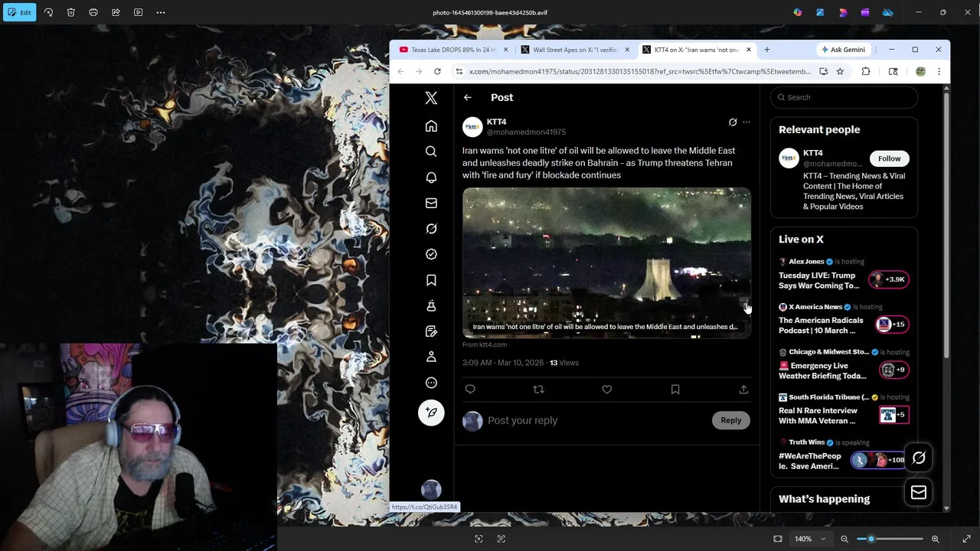
Task: Open Bookmarks in the X sidebar
Action: coord(431,280)
